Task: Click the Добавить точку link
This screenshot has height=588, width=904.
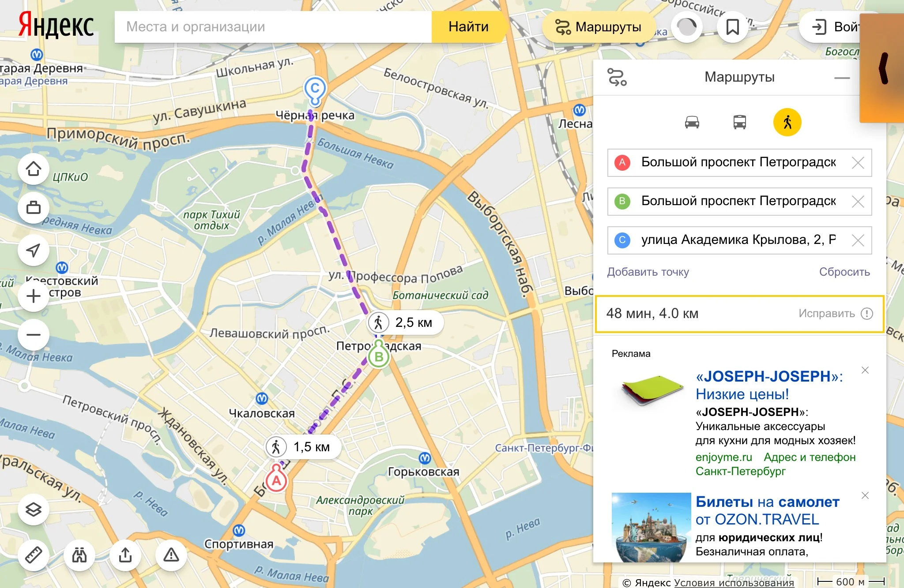Action: coord(648,272)
